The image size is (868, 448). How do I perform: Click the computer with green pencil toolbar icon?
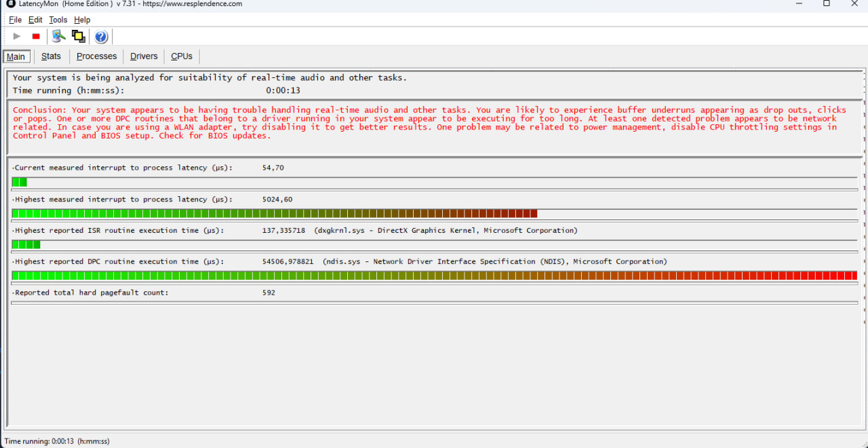click(59, 36)
